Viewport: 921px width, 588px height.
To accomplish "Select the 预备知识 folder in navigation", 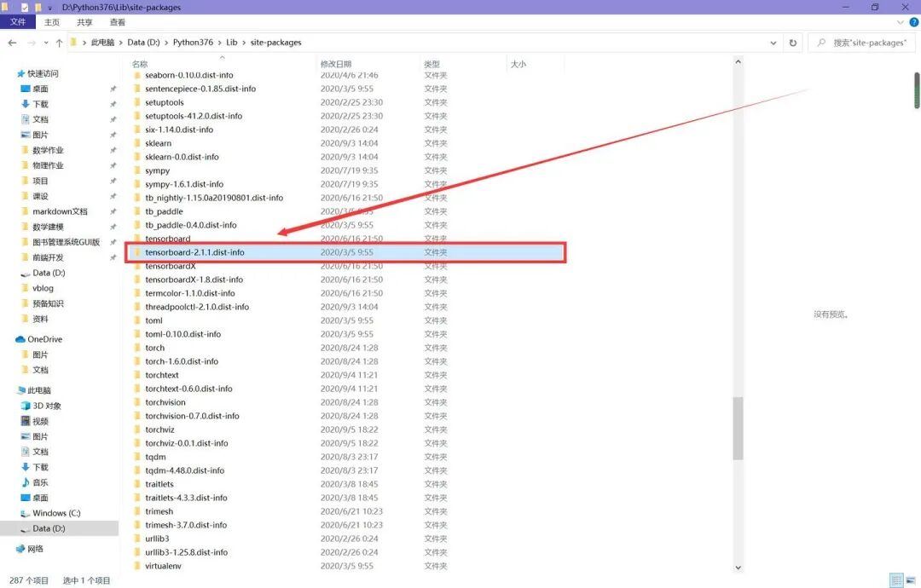I will click(48, 303).
